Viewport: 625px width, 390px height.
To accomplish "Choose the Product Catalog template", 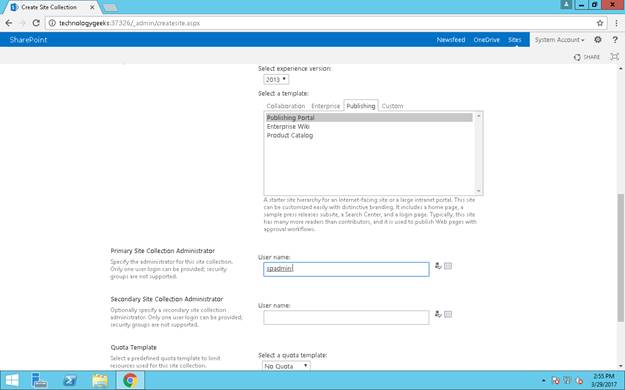I will [369, 135].
